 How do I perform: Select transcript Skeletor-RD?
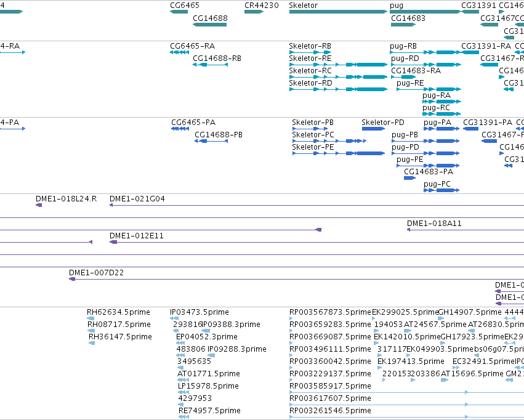[x=338, y=89]
